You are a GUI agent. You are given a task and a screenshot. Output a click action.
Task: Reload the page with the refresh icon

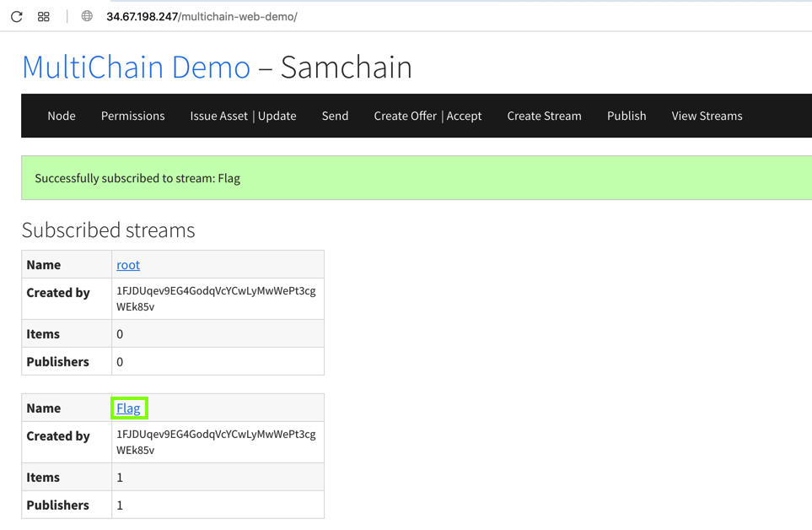tap(17, 17)
